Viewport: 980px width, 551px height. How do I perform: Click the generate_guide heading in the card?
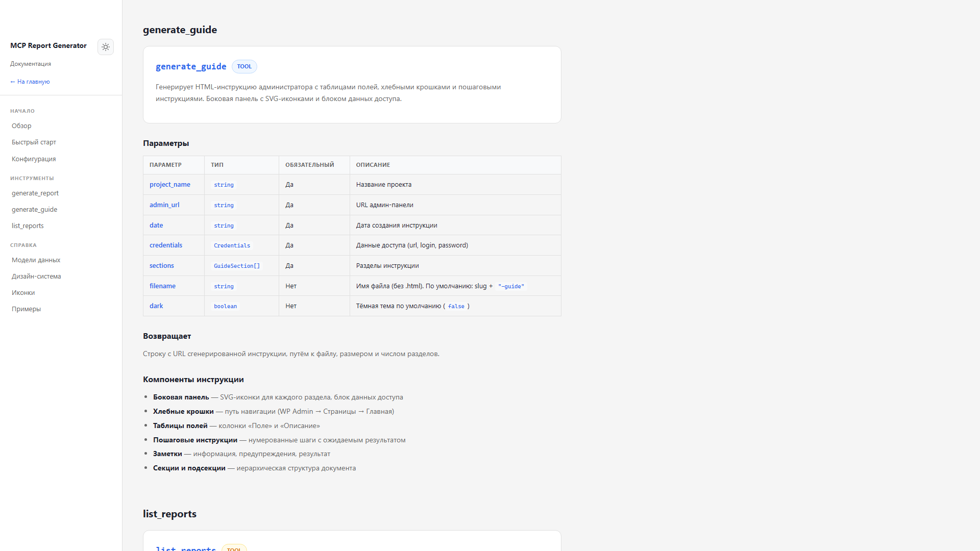click(x=191, y=66)
